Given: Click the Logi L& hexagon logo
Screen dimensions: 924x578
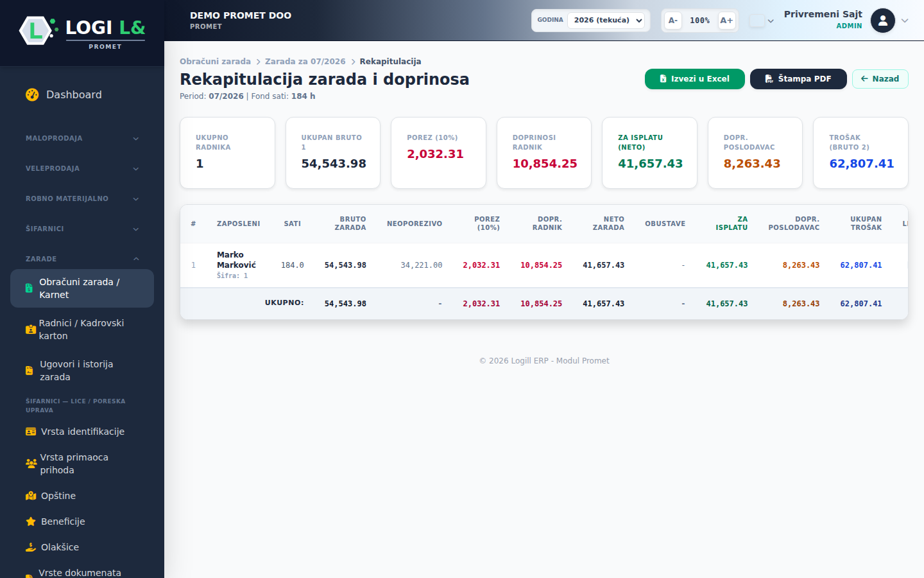Looking at the screenshot, I should coord(35,30).
